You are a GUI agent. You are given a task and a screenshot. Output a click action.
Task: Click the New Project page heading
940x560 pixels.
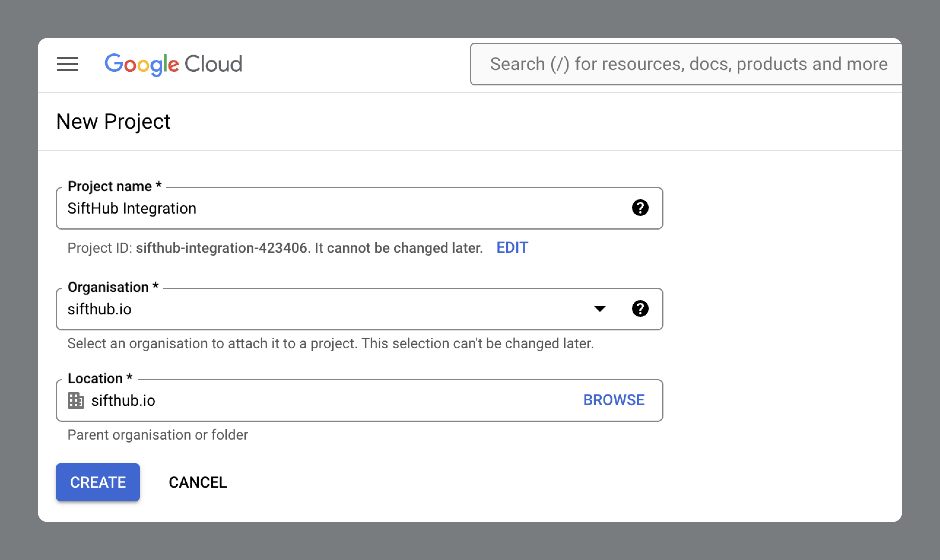click(x=113, y=122)
